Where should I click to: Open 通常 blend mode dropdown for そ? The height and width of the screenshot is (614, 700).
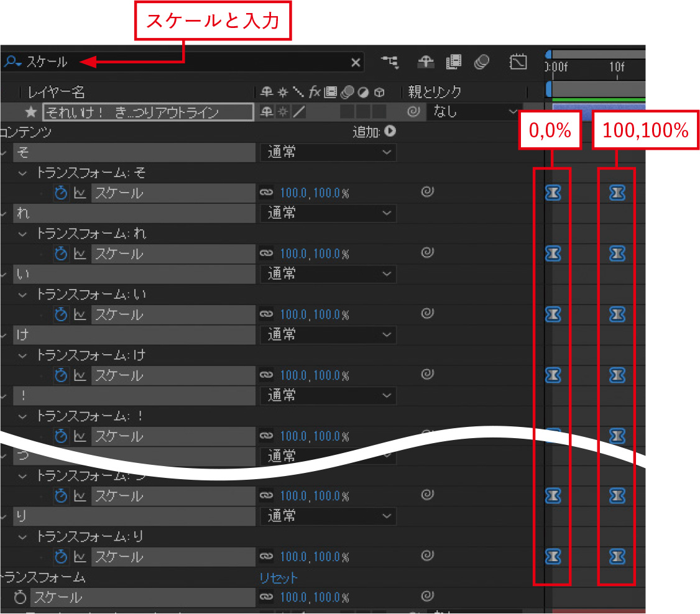point(328,152)
